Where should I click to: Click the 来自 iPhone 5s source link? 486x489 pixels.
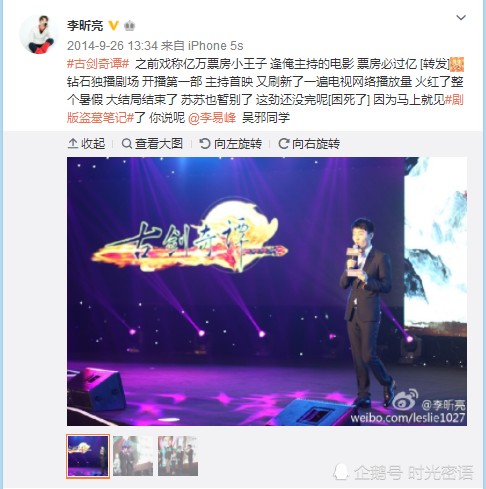(x=202, y=46)
